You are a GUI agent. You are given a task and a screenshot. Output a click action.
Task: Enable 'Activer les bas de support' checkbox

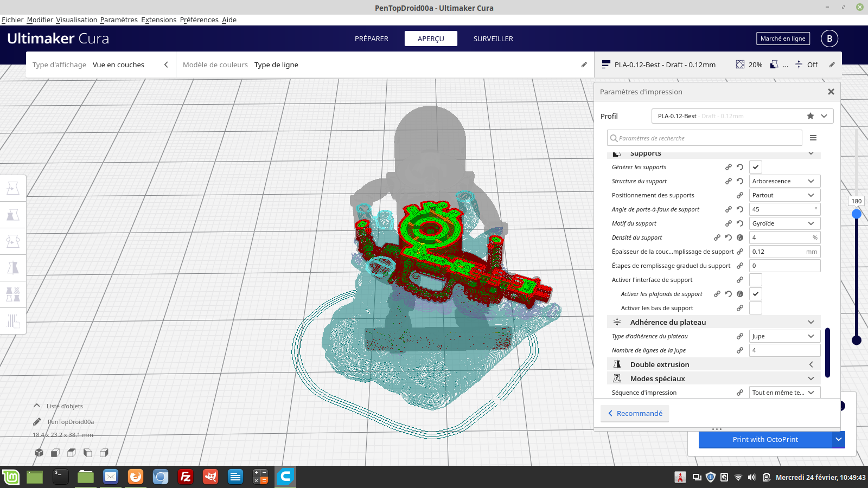756,308
